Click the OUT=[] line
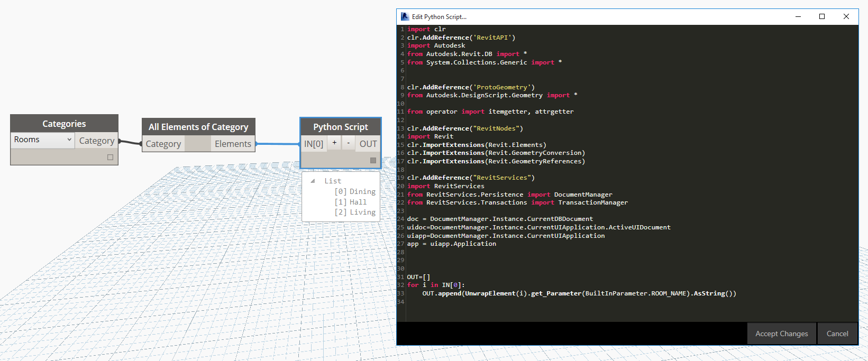Viewport: 868px width, 361px height. (x=418, y=277)
